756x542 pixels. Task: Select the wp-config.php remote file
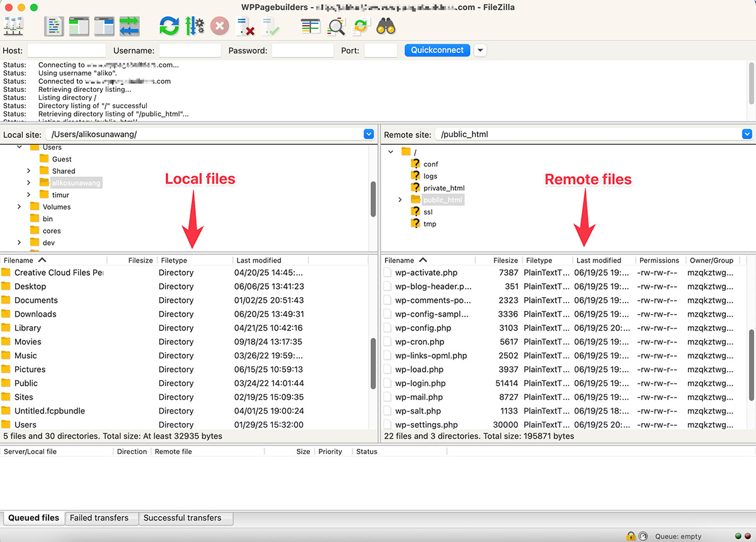[x=423, y=328]
